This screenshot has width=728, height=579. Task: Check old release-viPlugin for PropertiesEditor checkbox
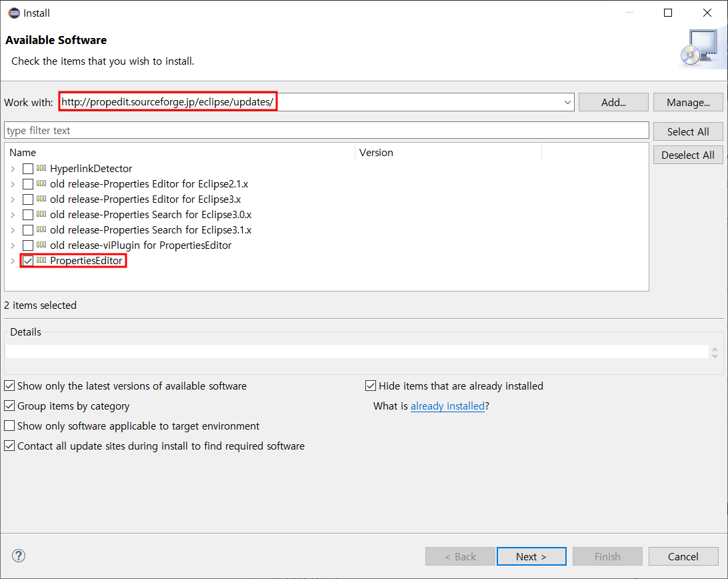coord(28,245)
